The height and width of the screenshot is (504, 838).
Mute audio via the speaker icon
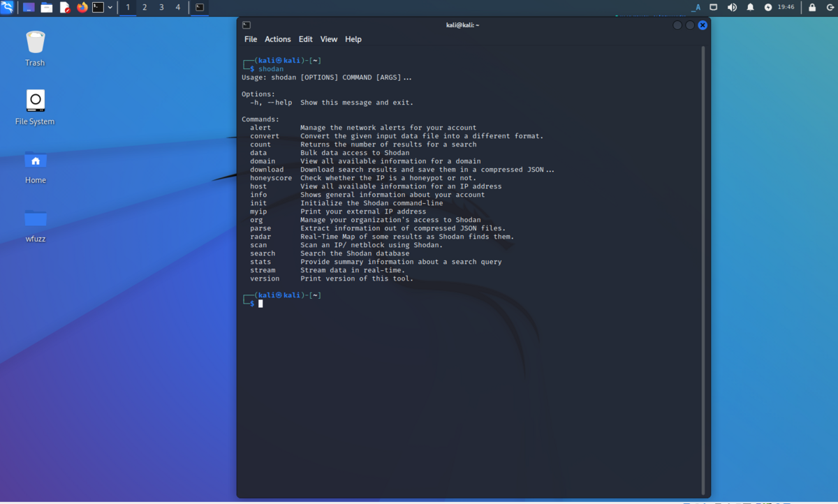(732, 8)
